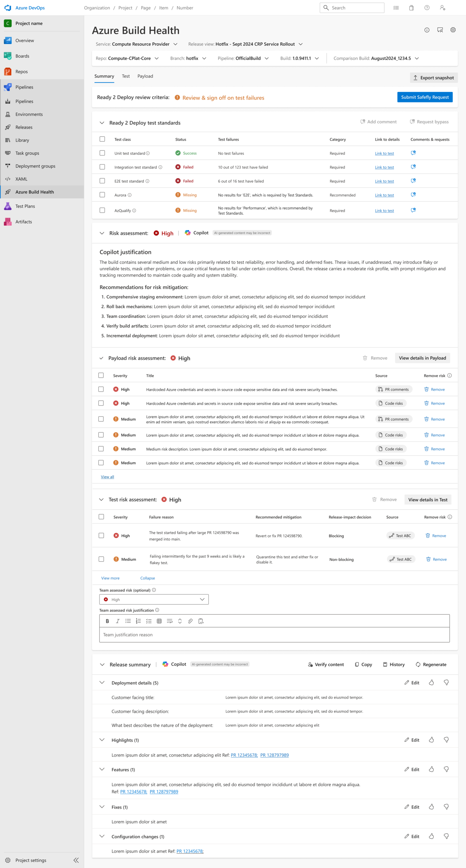Click the View all link under payload risks
This screenshot has height=868, width=466.
click(107, 477)
